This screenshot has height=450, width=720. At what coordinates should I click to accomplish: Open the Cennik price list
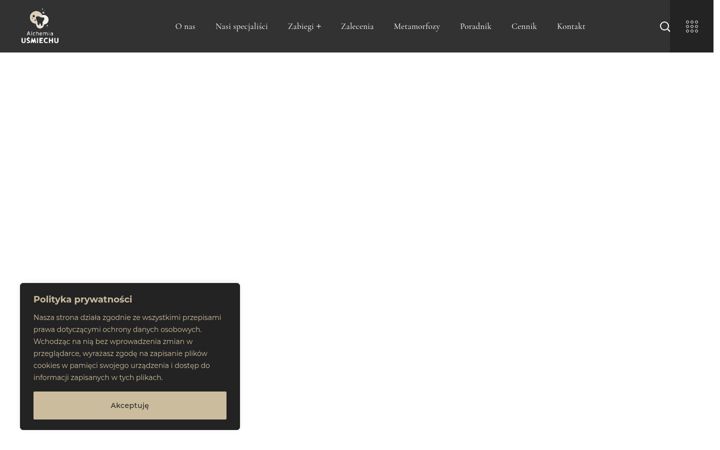pos(524,26)
